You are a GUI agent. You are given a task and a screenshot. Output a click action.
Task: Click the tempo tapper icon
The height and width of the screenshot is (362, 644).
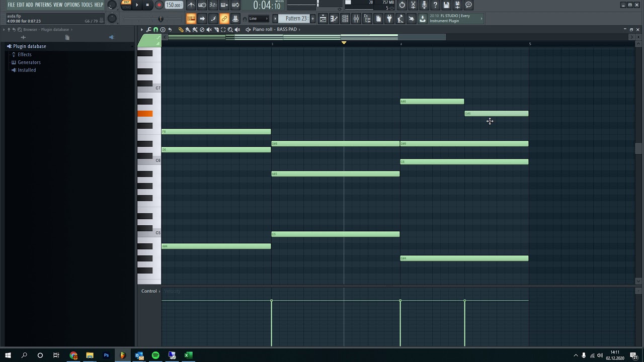coord(400,19)
